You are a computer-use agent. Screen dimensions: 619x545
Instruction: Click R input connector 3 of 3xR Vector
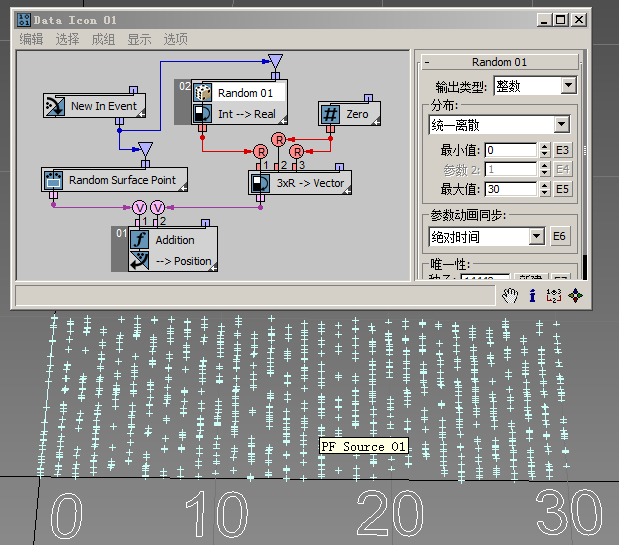point(297,152)
